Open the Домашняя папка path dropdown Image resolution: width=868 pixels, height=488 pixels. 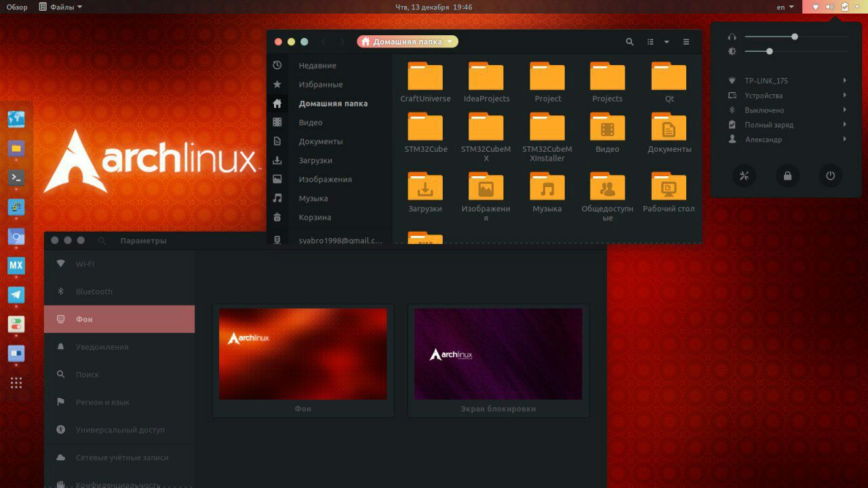click(x=408, y=42)
